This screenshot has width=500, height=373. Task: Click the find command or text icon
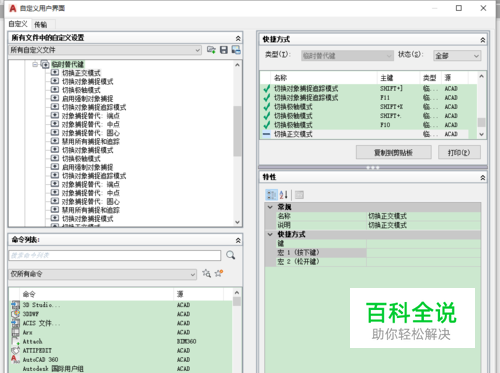coord(207,274)
